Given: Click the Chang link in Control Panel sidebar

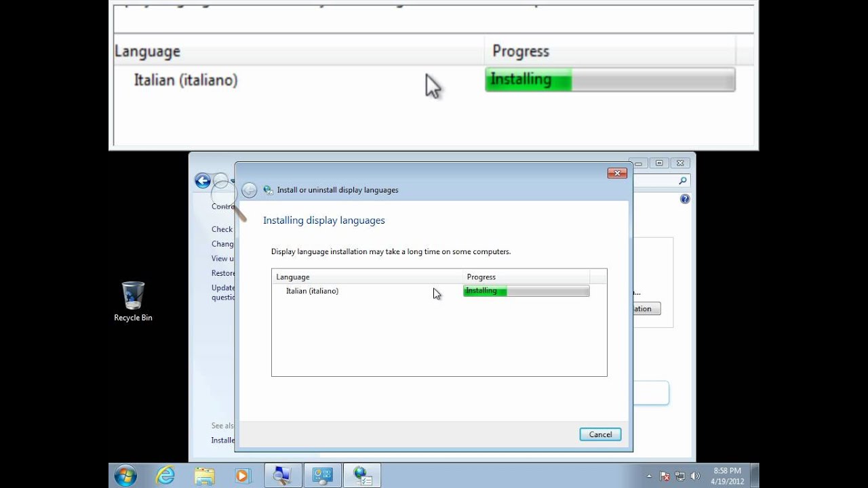Looking at the screenshot, I should coord(222,244).
